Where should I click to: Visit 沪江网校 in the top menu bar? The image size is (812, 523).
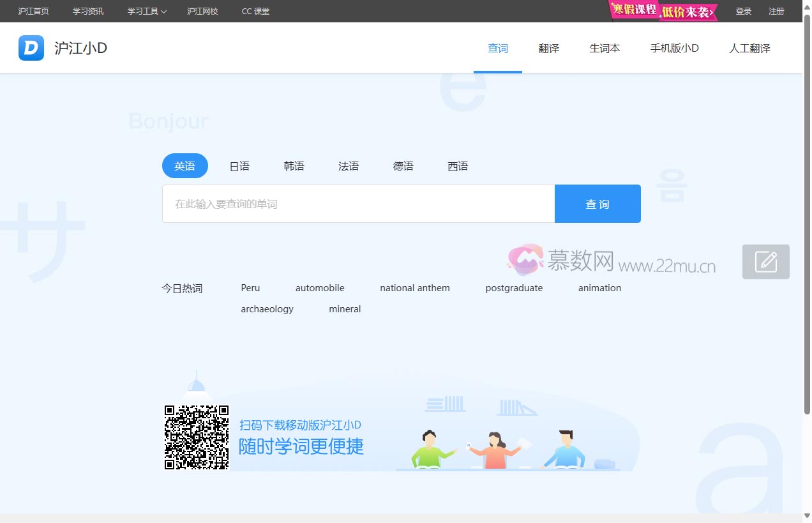click(202, 11)
